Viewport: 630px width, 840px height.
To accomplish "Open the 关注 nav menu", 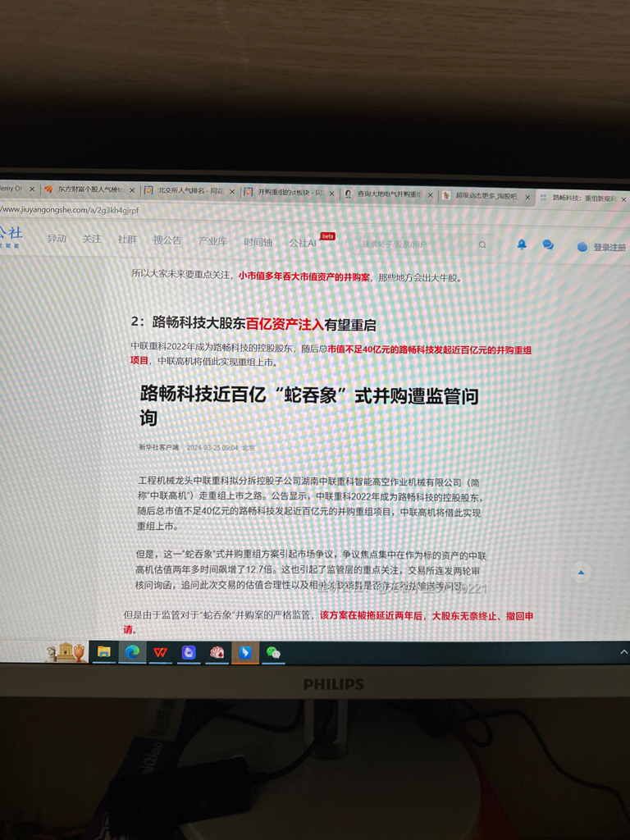I will pyautogui.click(x=92, y=239).
